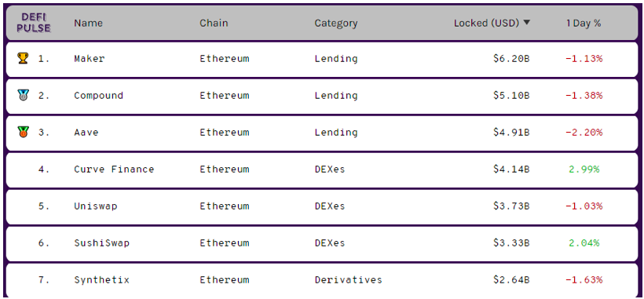Sort by the Category column header
Screen dimensions: 644x299
(x=336, y=24)
